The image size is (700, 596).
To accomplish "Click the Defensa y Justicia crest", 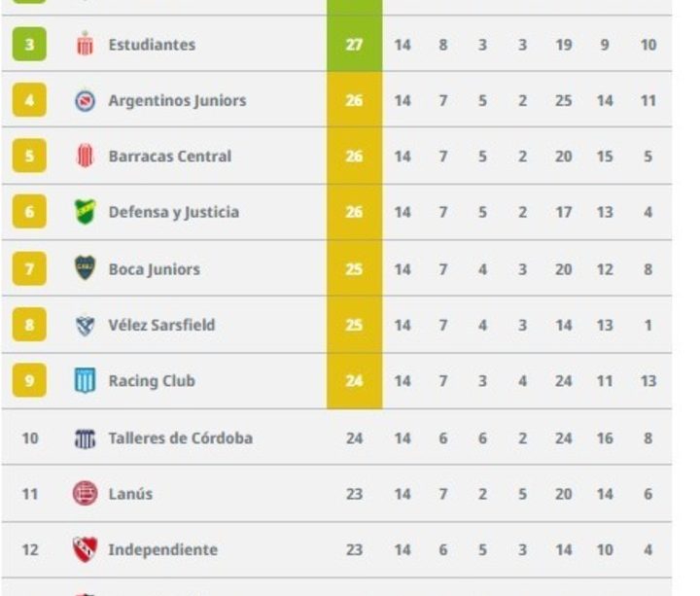I will coord(86,212).
